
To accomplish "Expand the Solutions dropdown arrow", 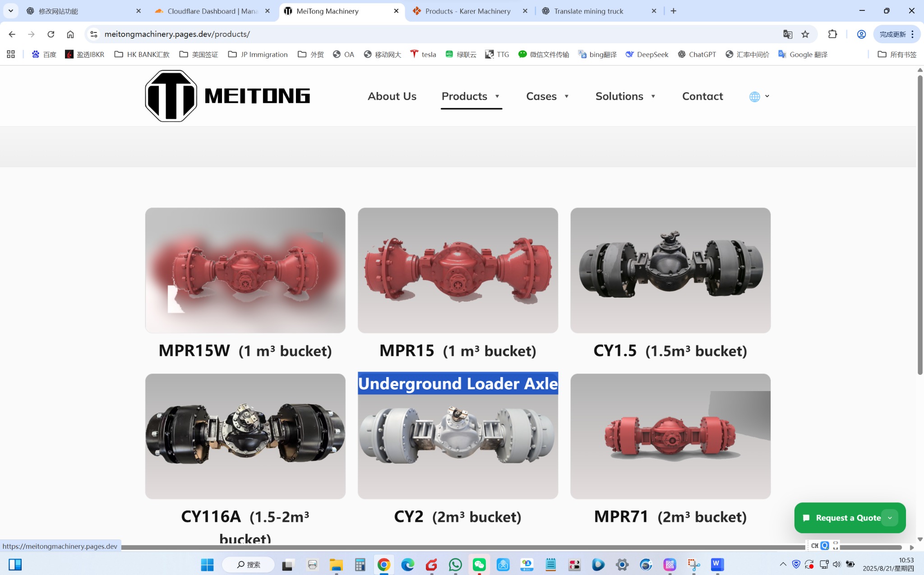I will [653, 97].
